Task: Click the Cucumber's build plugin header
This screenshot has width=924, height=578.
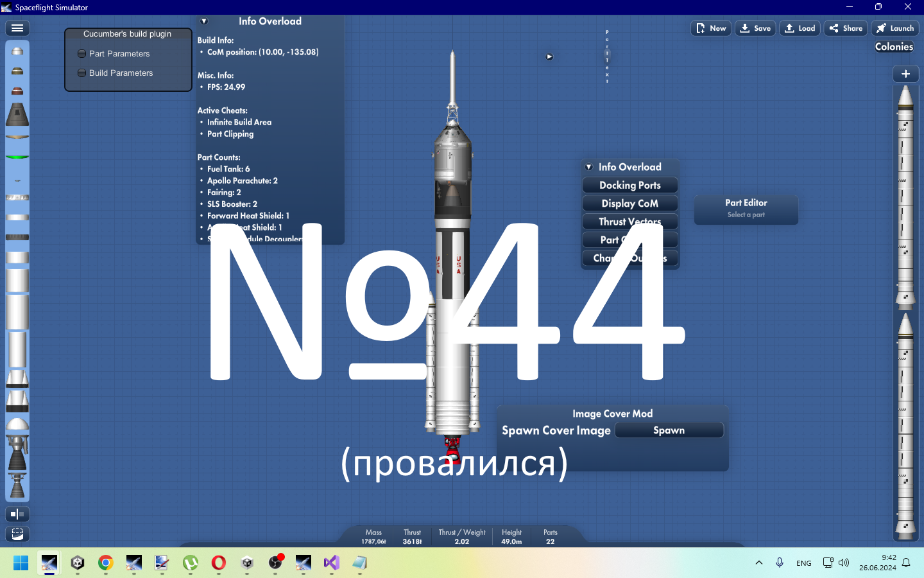Action: 128,34
